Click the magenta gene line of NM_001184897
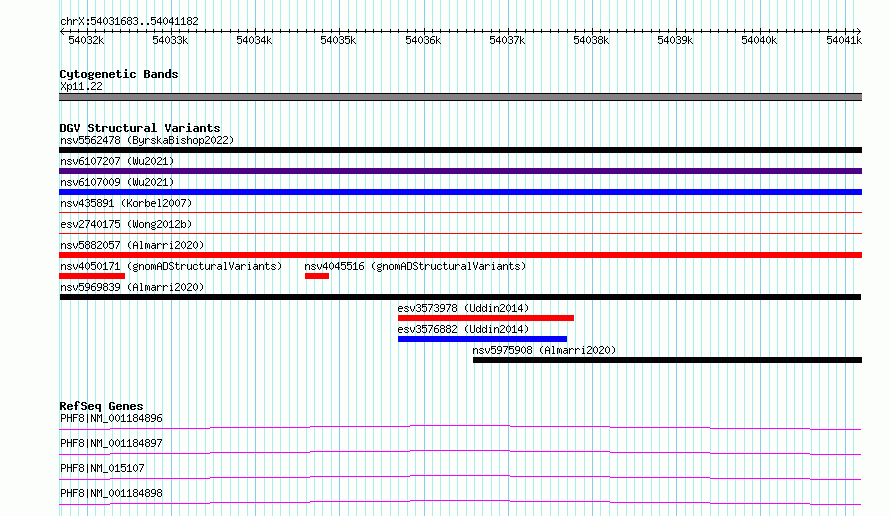 coord(460,452)
